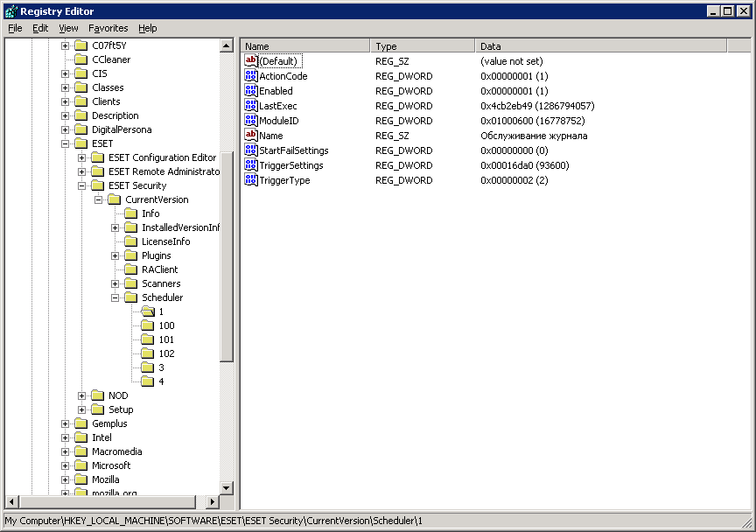This screenshot has width=756, height=532.
Task: Collapse the Scheduler key
Action: (x=115, y=297)
